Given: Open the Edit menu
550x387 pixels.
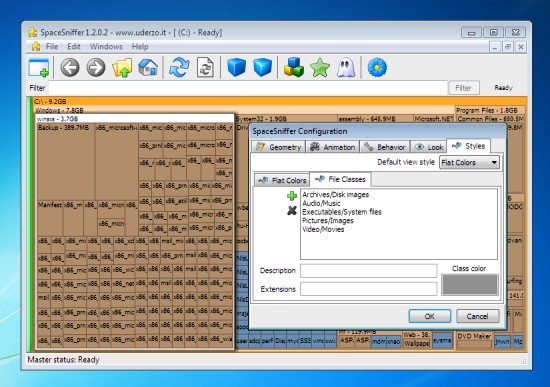Looking at the screenshot, I should [74, 47].
